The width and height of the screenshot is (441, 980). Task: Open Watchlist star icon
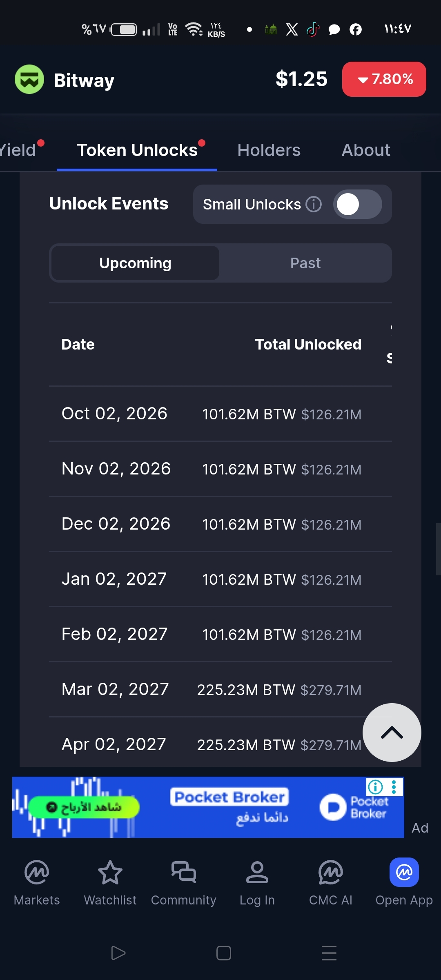(x=110, y=873)
